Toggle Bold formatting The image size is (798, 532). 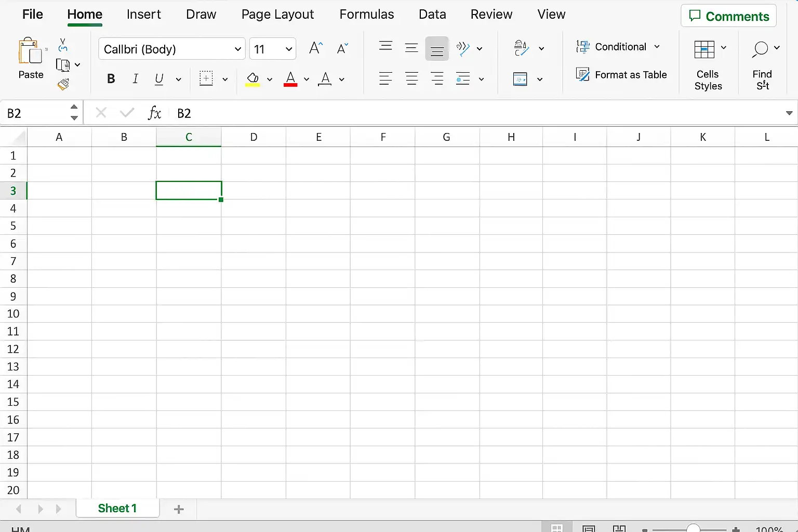point(111,79)
